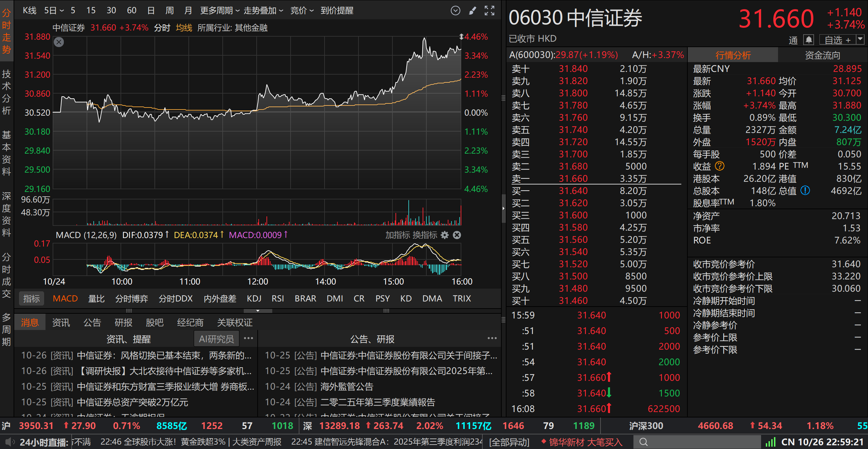
Task: Toggle the 均线 average line display
Action: [184, 28]
